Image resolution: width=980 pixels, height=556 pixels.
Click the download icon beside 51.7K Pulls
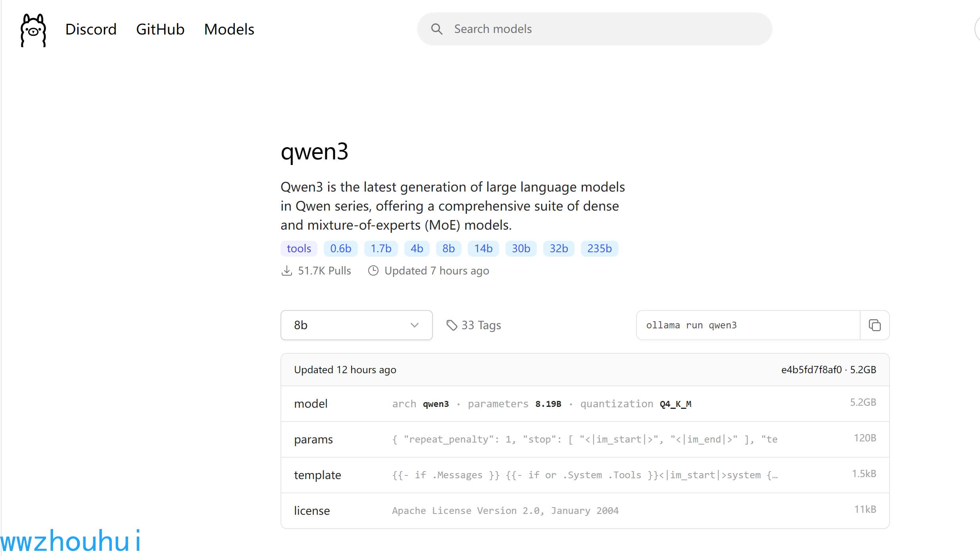click(287, 270)
